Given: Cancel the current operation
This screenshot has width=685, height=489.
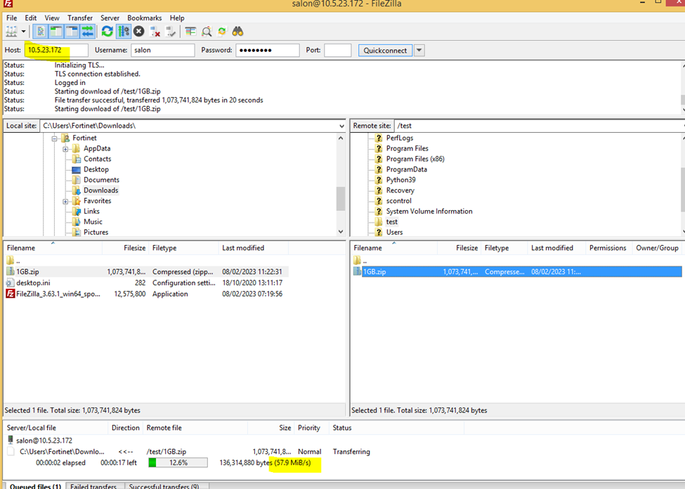Looking at the screenshot, I should pos(139,31).
